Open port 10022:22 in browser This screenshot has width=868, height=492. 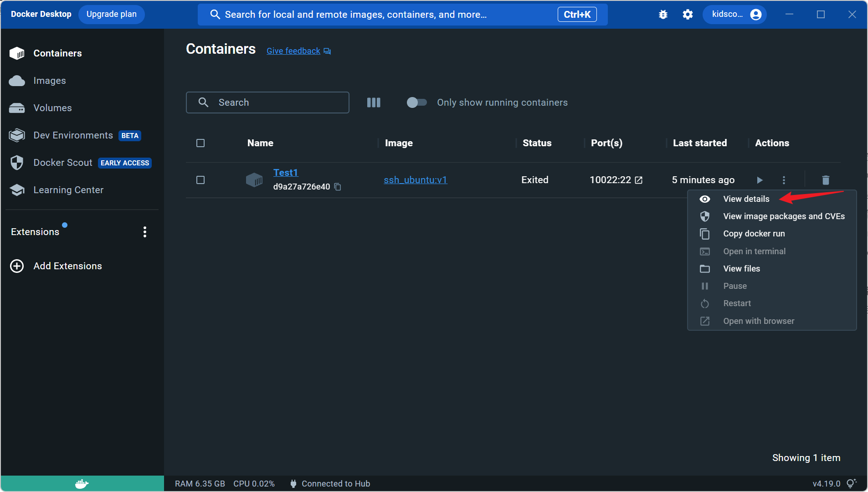point(639,180)
